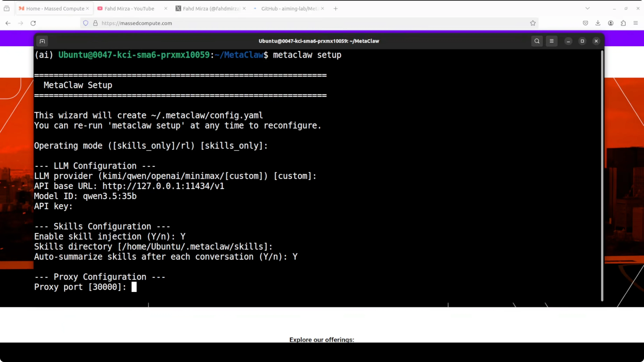Click the tracking protection shield
644x362 pixels.
click(x=86, y=23)
